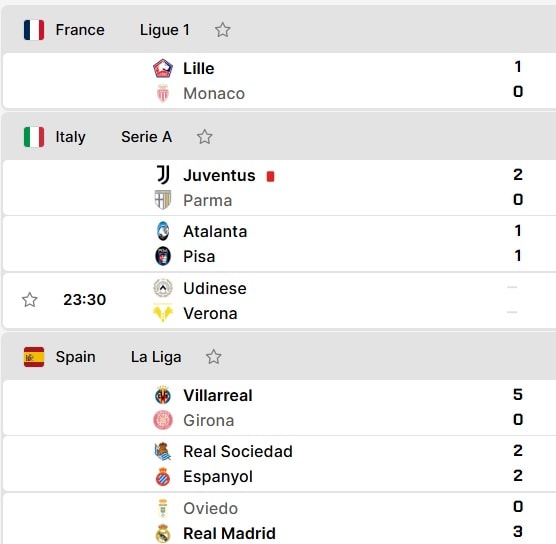Image resolution: width=556 pixels, height=544 pixels.
Task: Open the La Liga league page
Action: 156,357
